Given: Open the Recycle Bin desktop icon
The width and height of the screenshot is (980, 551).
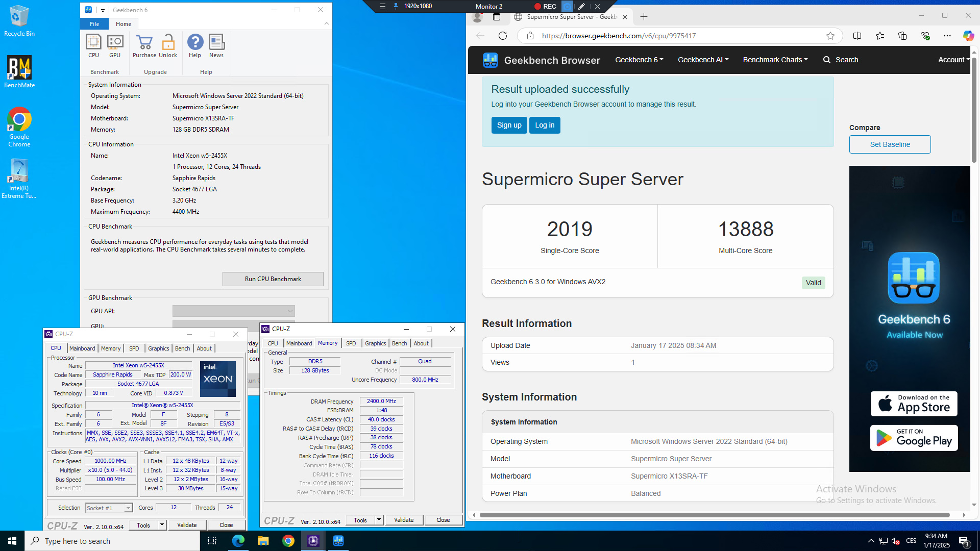Looking at the screenshot, I should point(19,21).
